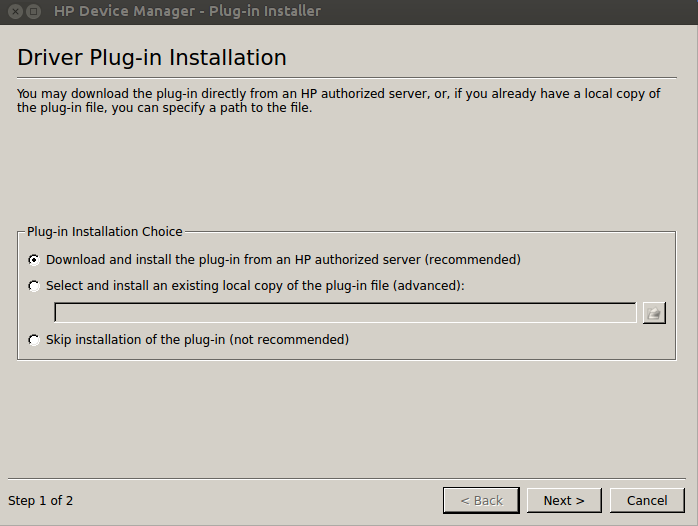This screenshot has height=526, width=698.
Task: Click the "(not recommended)" skip label text
Action: 289,340
